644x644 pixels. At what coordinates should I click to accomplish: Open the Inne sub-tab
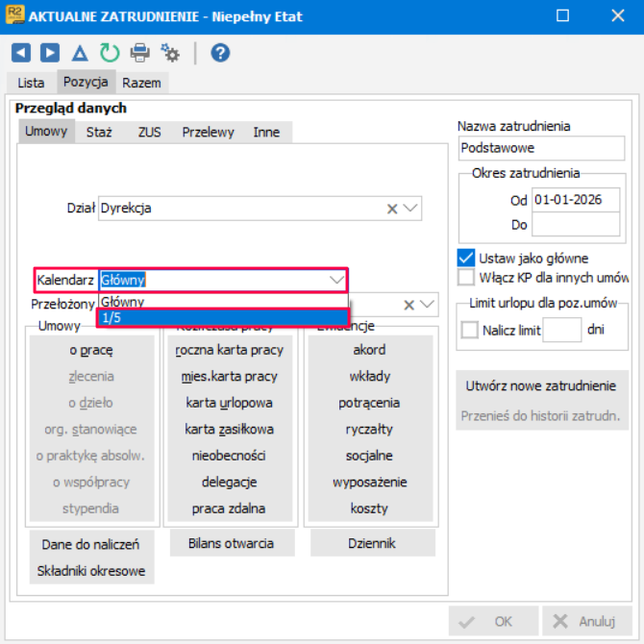pyautogui.click(x=266, y=133)
